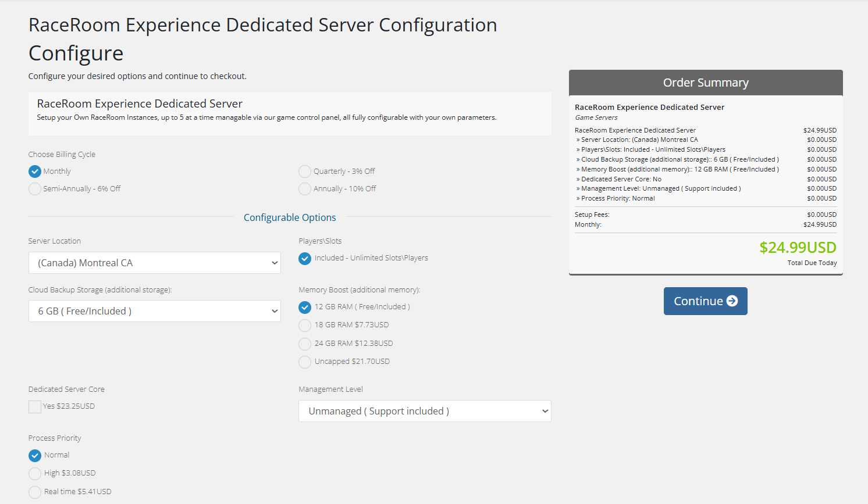Click the Continue button
The width and height of the screenshot is (868, 504).
[x=706, y=301]
